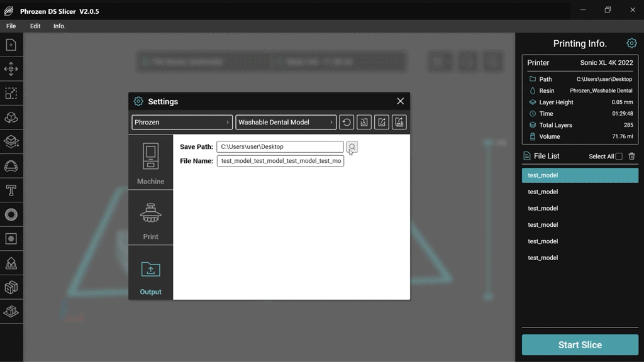Delete files with File List trash icon

coord(631,156)
